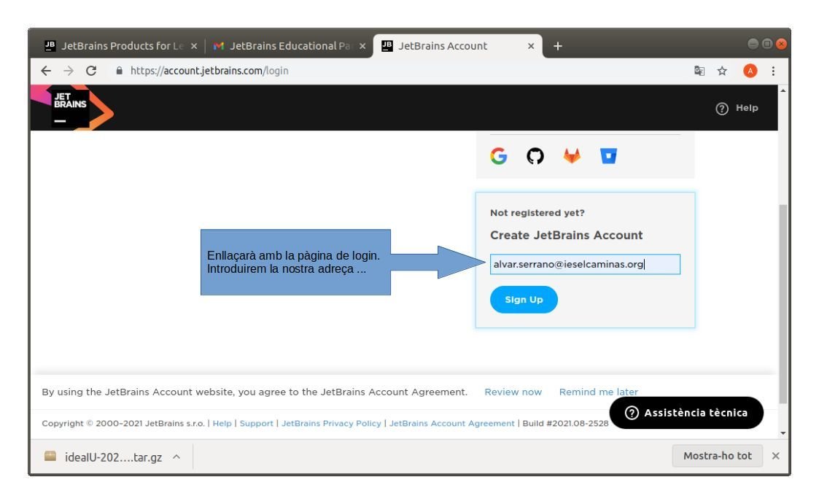The height and width of the screenshot is (504, 819).
Task: Click the email address input field
Action: pyautogui.click(x=585, y=264)
